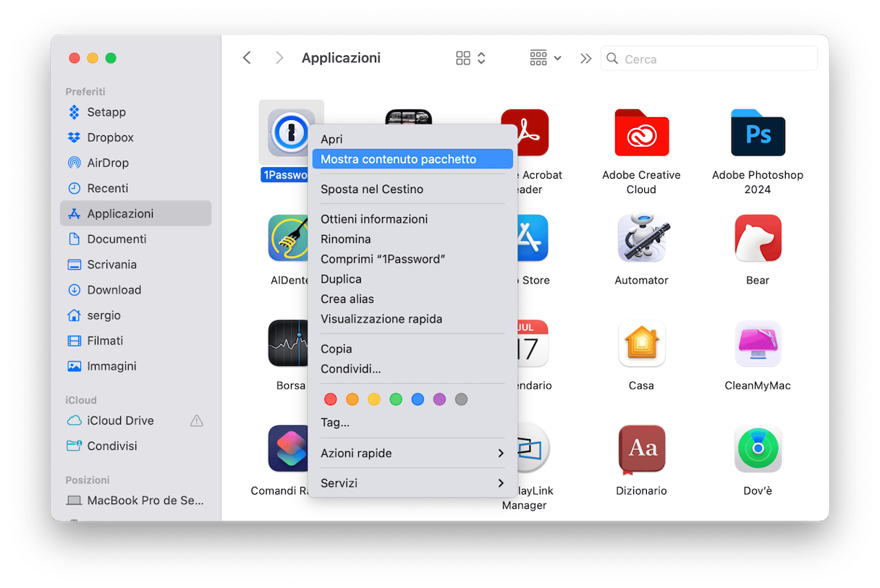Apply the gray tag color
Viewport: 880px width, 588px height.
[461, 399]
